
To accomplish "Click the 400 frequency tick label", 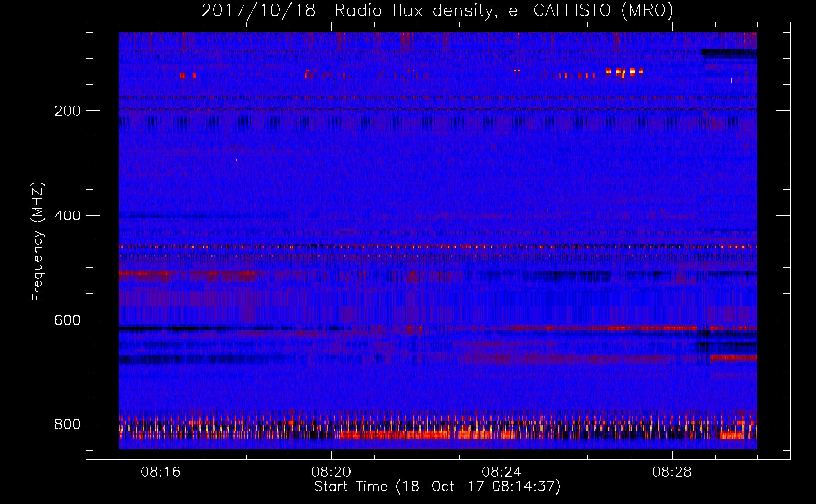I will coord(68,216).
